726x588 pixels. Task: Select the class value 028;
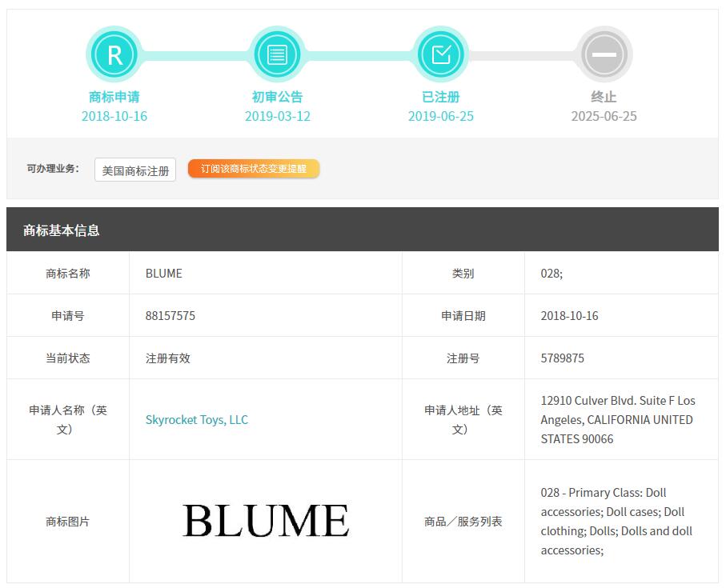[x=552, y=274]
